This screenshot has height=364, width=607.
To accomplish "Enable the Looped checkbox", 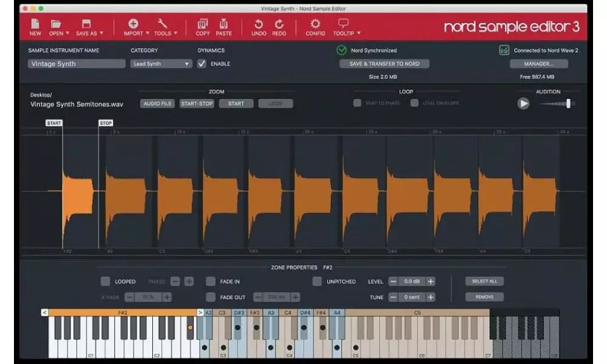I will [105, 281].
